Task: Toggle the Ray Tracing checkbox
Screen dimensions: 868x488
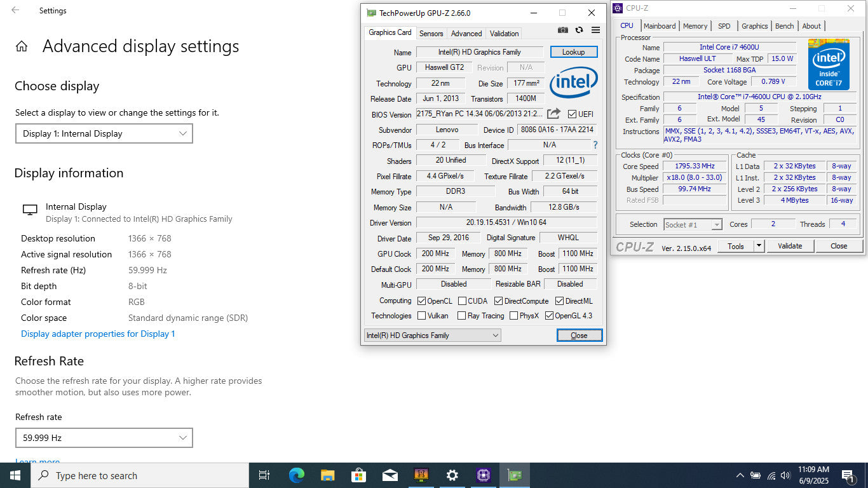Action: 461,316
